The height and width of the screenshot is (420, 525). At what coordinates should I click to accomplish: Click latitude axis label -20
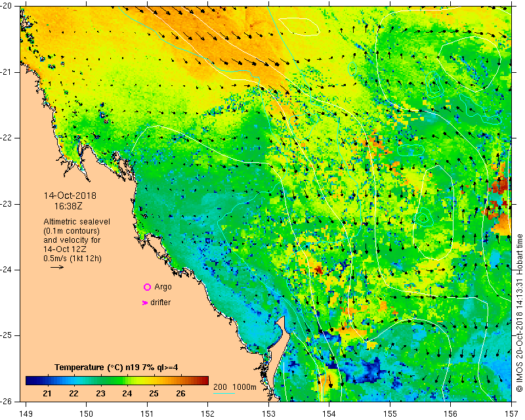coord(7,6)
